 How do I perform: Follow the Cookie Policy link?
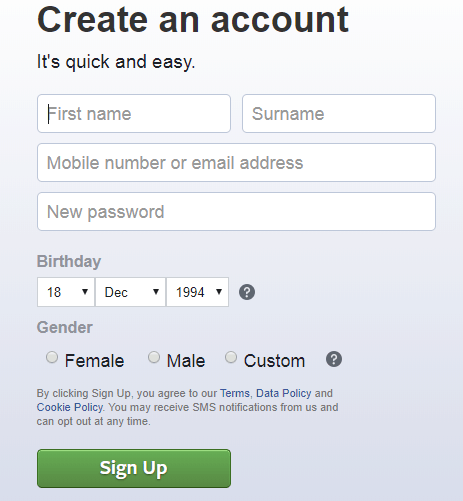pyautogui.click(x=70, y=407)
